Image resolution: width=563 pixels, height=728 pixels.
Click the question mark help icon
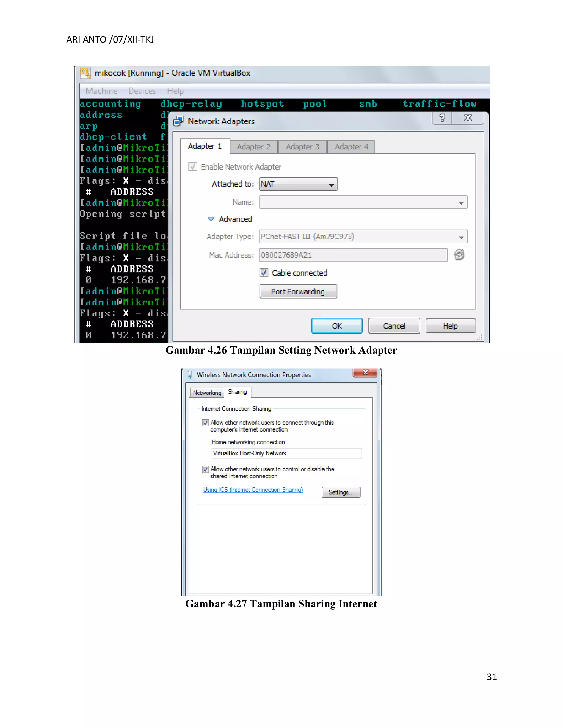[x=442, y=118]
